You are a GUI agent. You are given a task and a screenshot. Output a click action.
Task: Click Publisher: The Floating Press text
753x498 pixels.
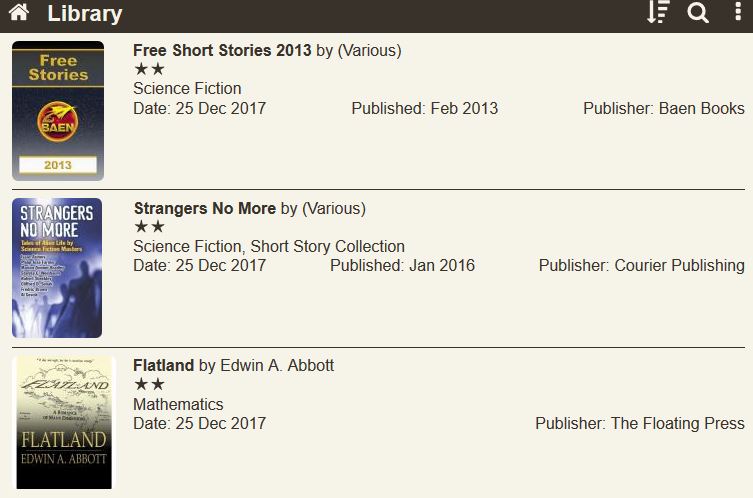pyautogui.click(x=639, y=423)
